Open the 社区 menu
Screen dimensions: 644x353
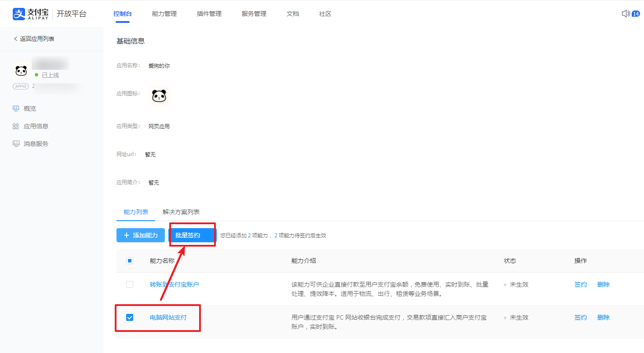tap(325, 14)
